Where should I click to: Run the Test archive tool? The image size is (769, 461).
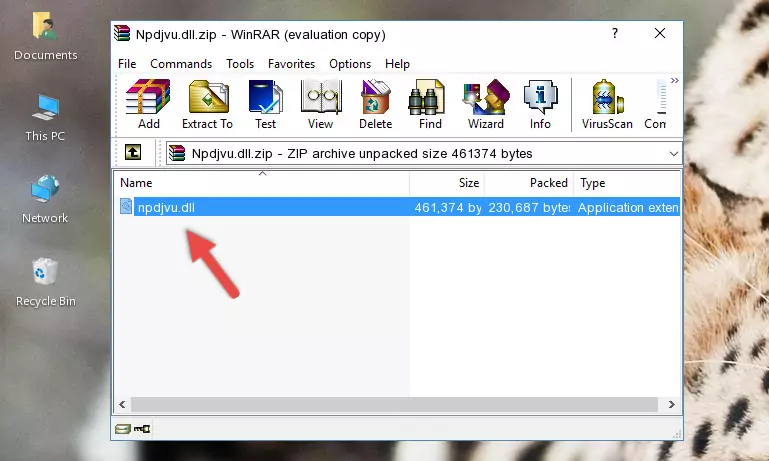(x=265, y=104)
